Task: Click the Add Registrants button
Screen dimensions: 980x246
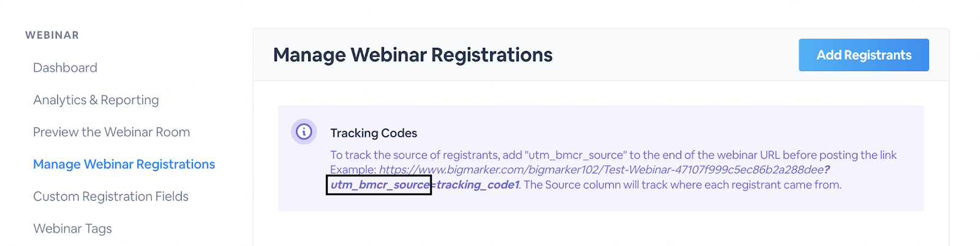Action: coord(864,55)
